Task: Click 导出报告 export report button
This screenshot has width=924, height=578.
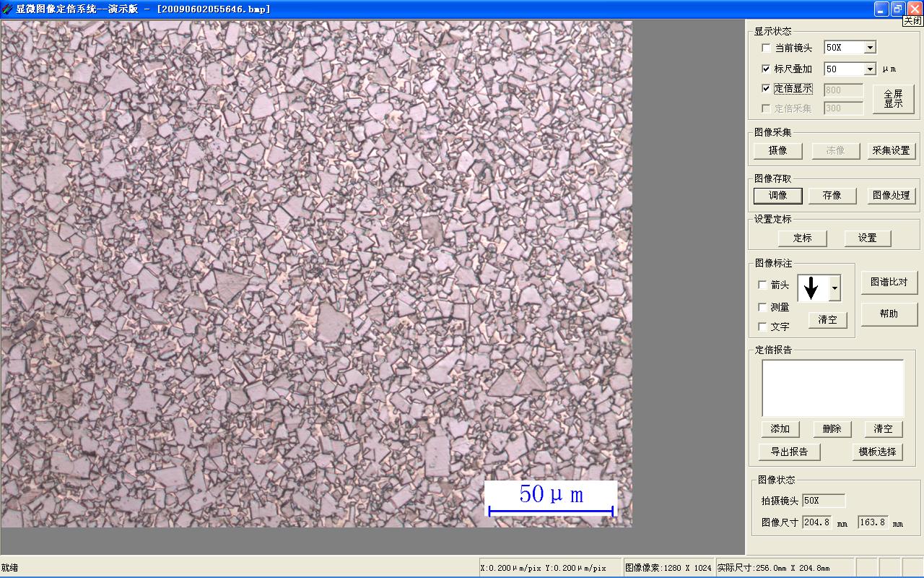Action: click(789, 452)
